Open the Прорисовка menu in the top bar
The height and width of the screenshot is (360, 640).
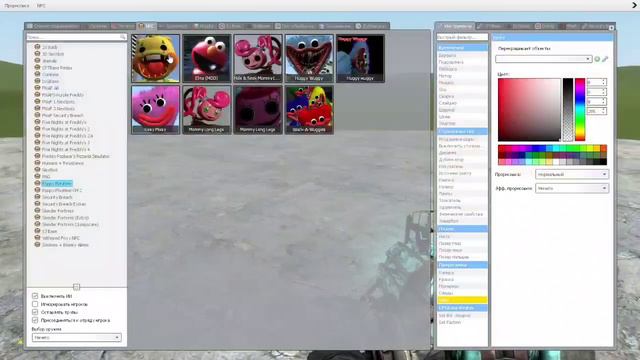click(17, 6)
